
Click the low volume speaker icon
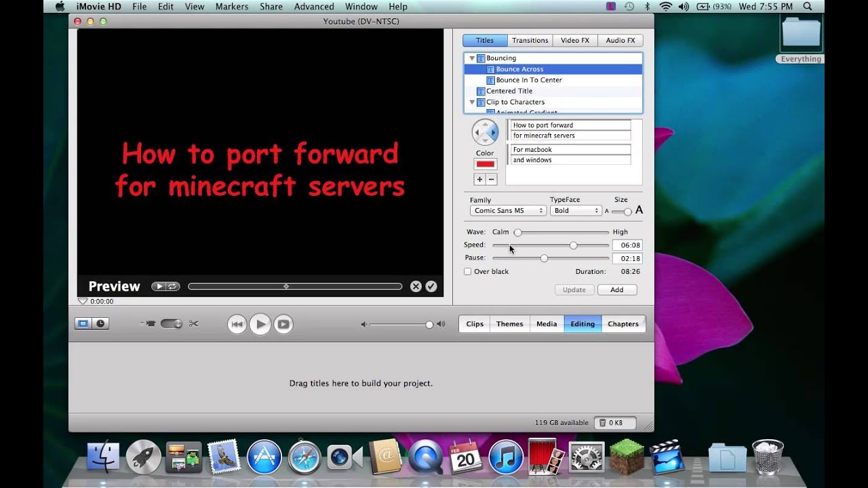(x=363, y=325)
